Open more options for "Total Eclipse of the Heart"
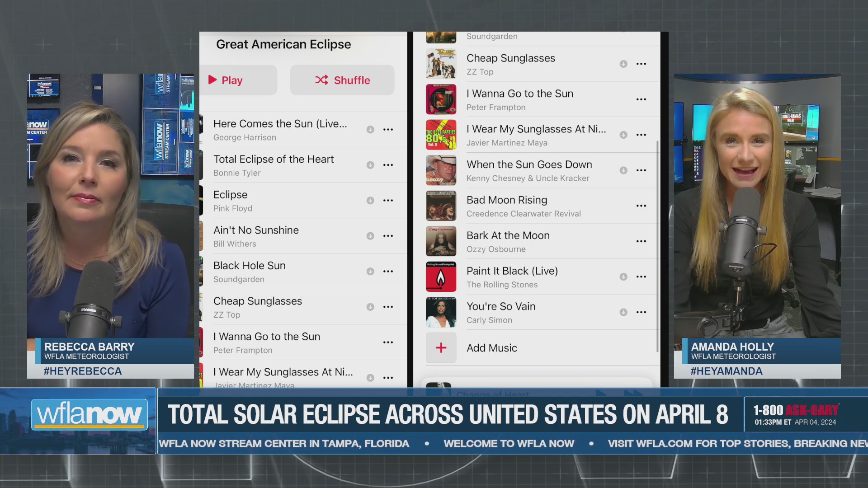This screenshot has width=868, height=488. [x=388, y=165]
